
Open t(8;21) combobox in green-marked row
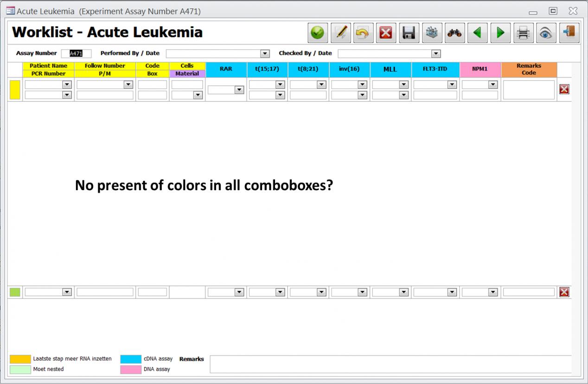(x=321, y=292)
